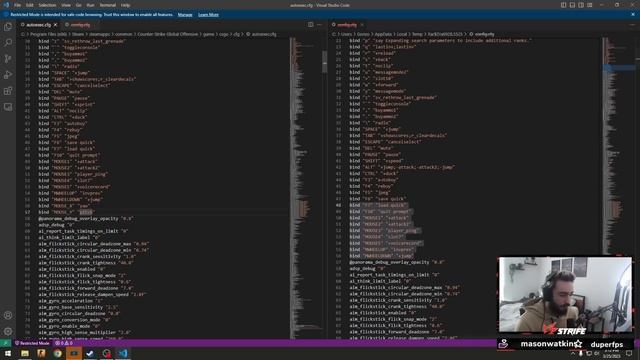Viewport: 640px width, 360px height.
Task: Open the Selection menu
Action: (47, 5)
